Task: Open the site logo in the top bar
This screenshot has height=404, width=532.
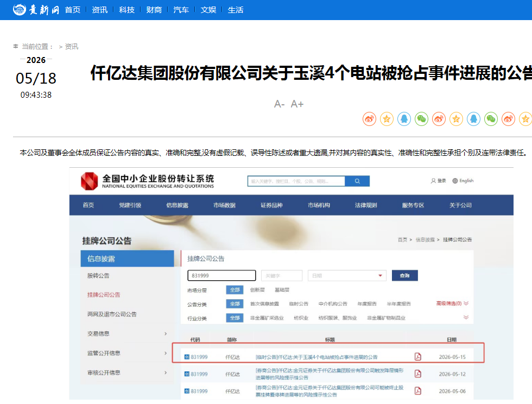Action: (36, 10)
